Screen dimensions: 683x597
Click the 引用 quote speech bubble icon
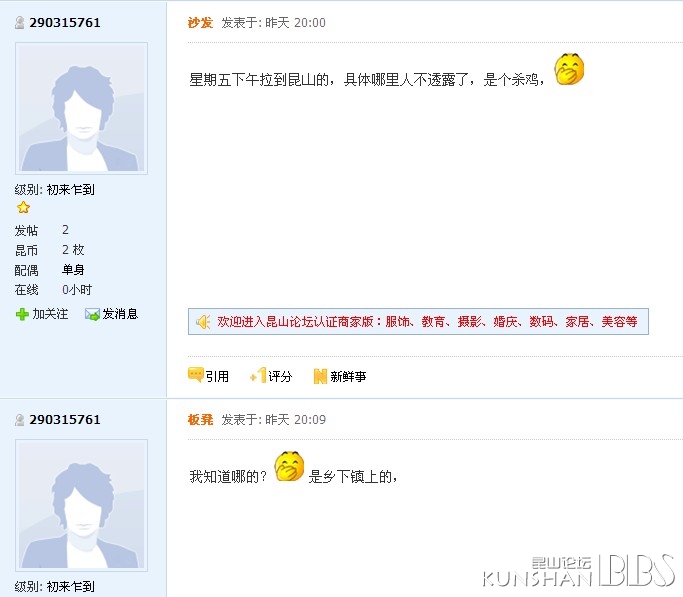coord(196,375)
